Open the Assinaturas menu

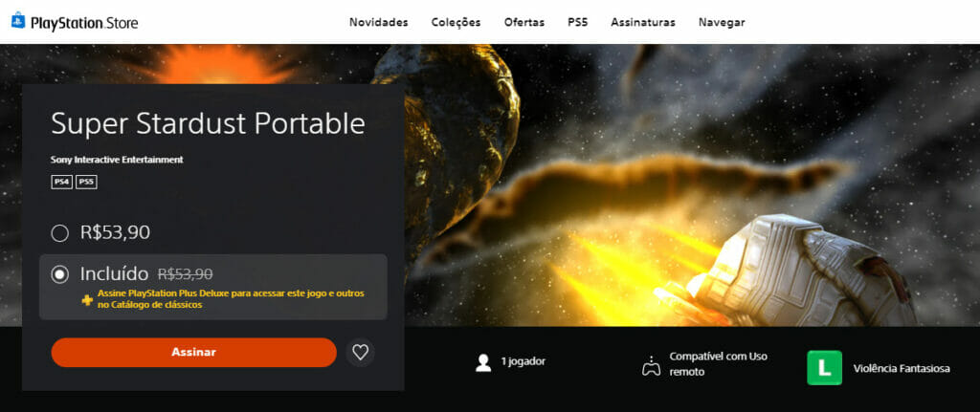click(643, 23)
